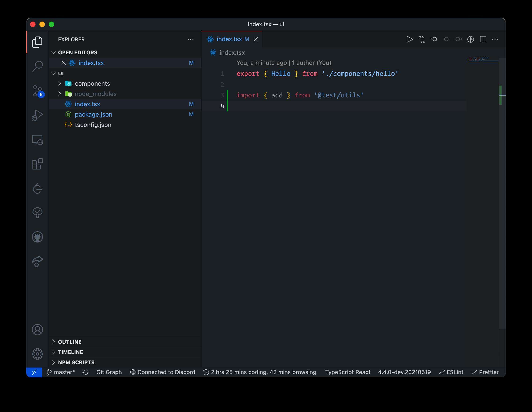This screenshot has width=532, height=412.
Task: Open index.tsx in the UI file tree
Action: point(125,104)
